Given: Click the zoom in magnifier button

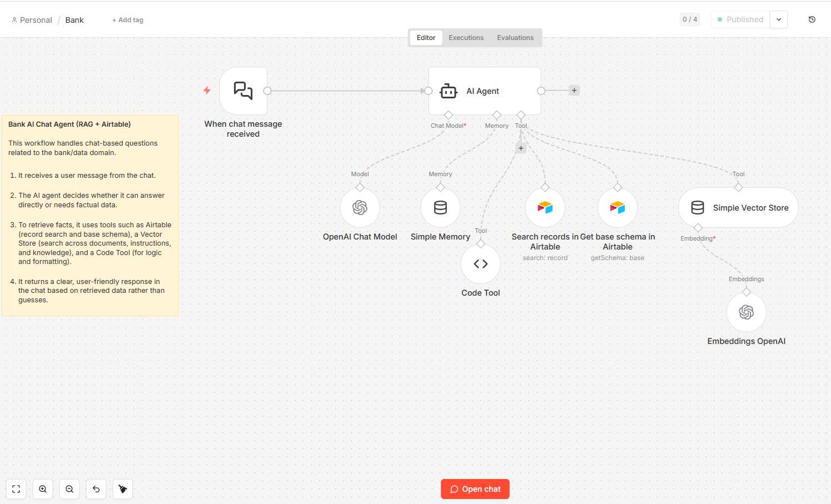Looking at the screenshot, I should pos(43,489).
